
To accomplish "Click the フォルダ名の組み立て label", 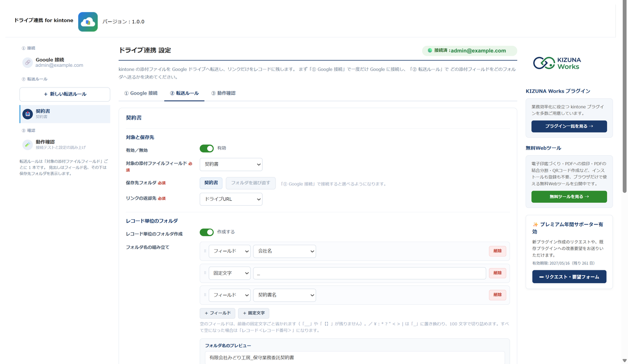I will (x=148, y=247).
